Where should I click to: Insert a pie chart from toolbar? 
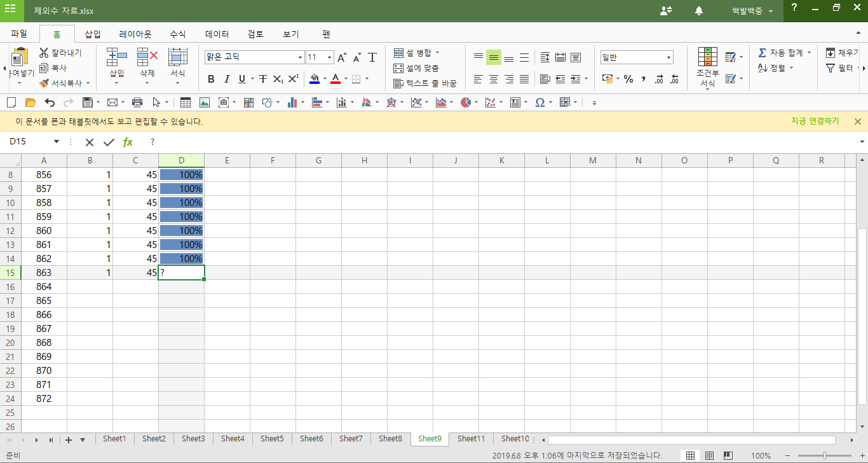pos(466,102)
